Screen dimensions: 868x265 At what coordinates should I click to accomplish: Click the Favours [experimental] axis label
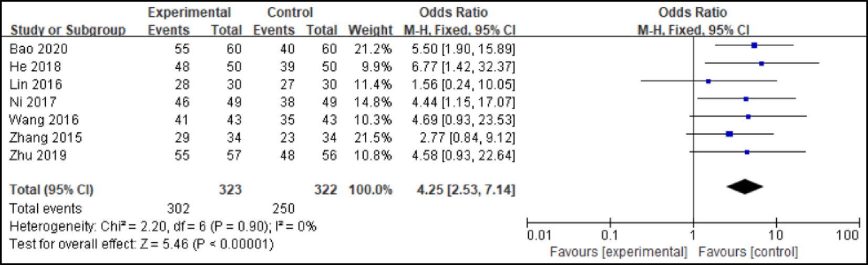(618, 252)
